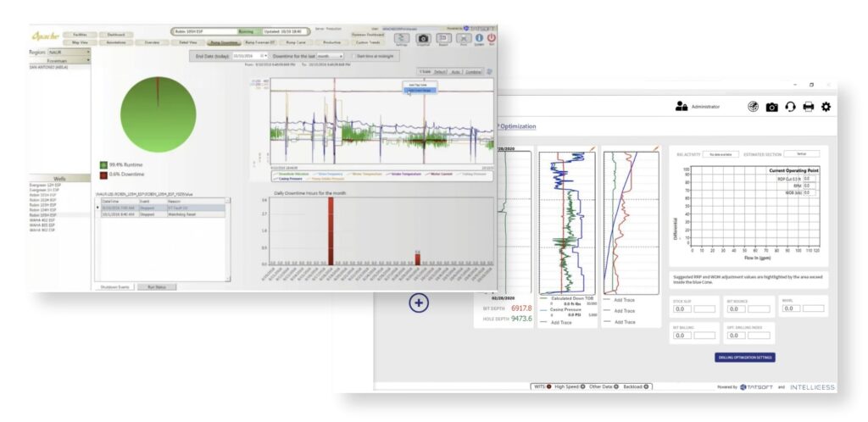The image size is (868, 422).
Task: Toggle the WITS status indicator
Action: click(549, 386)
